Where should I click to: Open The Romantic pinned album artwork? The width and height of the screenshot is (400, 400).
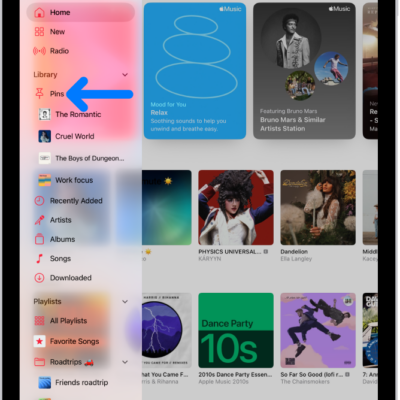(45, 114)
